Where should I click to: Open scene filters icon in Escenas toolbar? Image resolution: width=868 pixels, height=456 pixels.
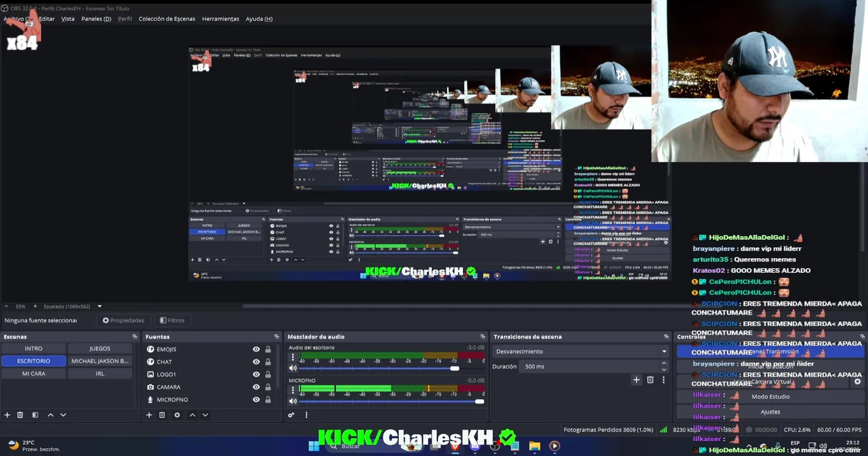[x=35, y=415]
